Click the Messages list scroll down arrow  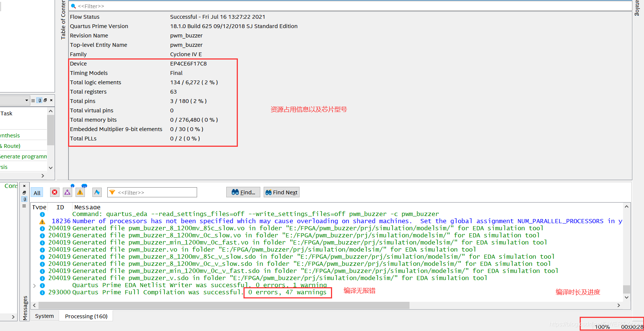coord(626,297)
